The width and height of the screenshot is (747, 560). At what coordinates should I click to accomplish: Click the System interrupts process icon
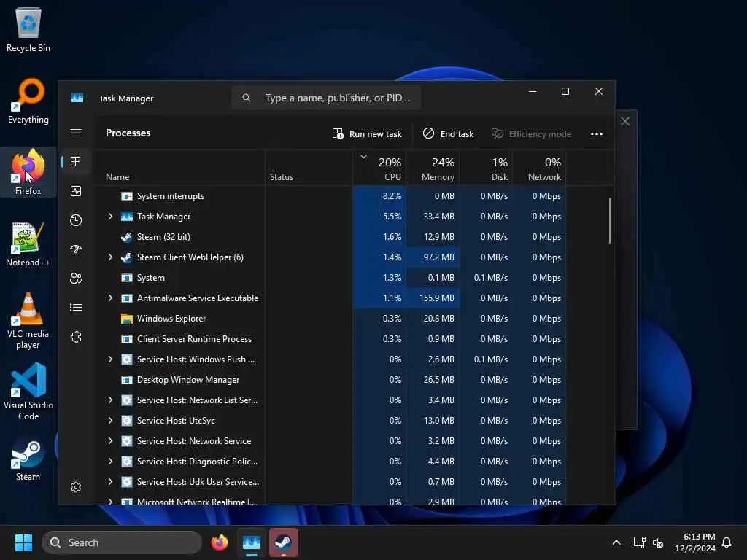[127, 196]
